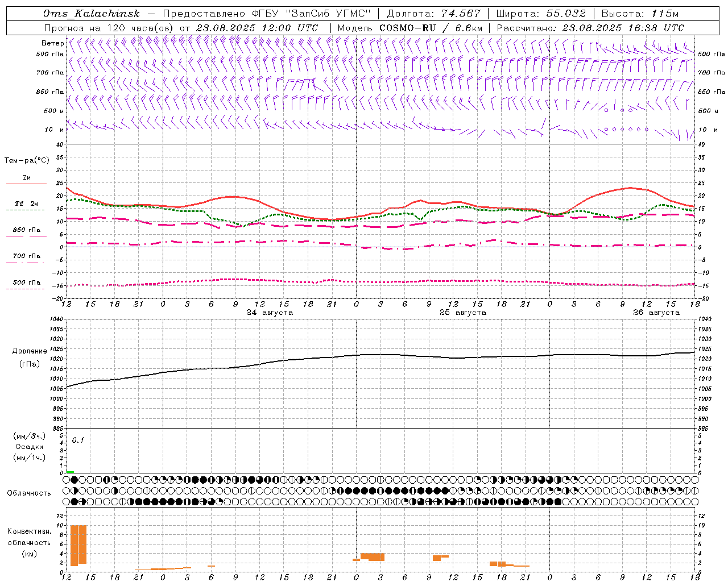
Task: Click the (мм/1ч.) precipitation unit label
Action: point(29,458)
